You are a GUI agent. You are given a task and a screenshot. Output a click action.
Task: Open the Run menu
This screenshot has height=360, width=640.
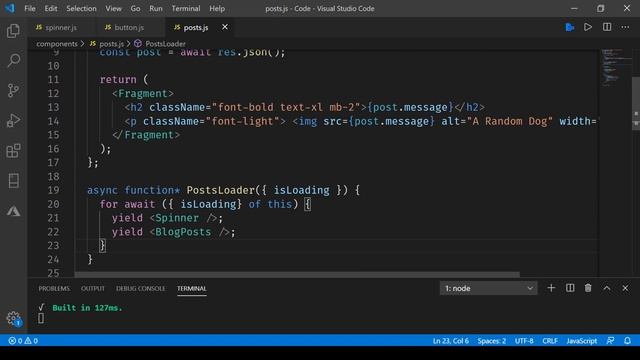(156, 8)
